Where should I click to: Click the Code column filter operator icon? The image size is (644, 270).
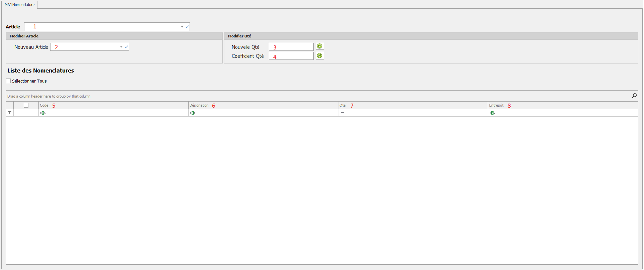point(43,113)
